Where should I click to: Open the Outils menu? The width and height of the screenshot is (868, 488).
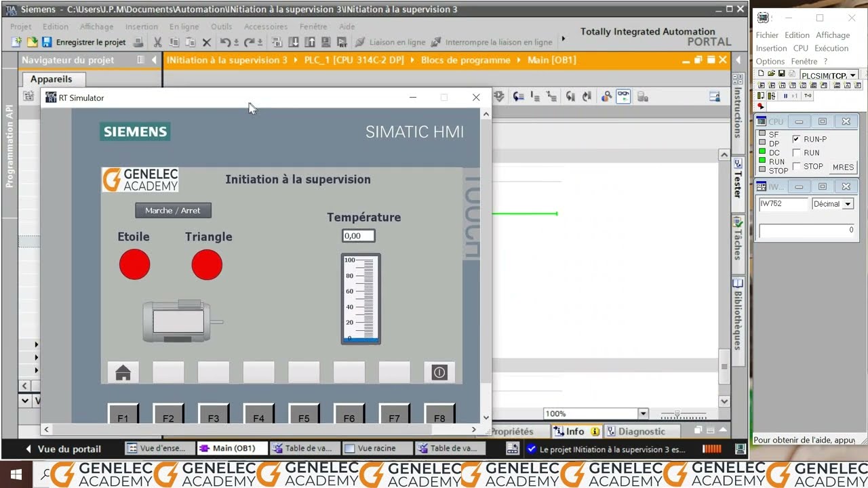pyautogui.click(x=221, y=26)
